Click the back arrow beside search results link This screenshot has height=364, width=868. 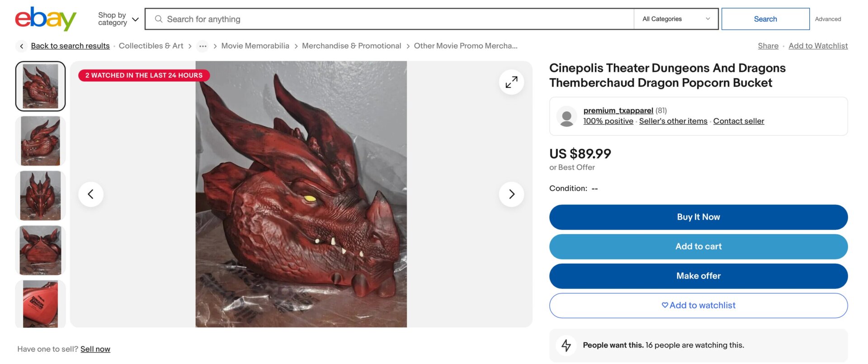21,46
